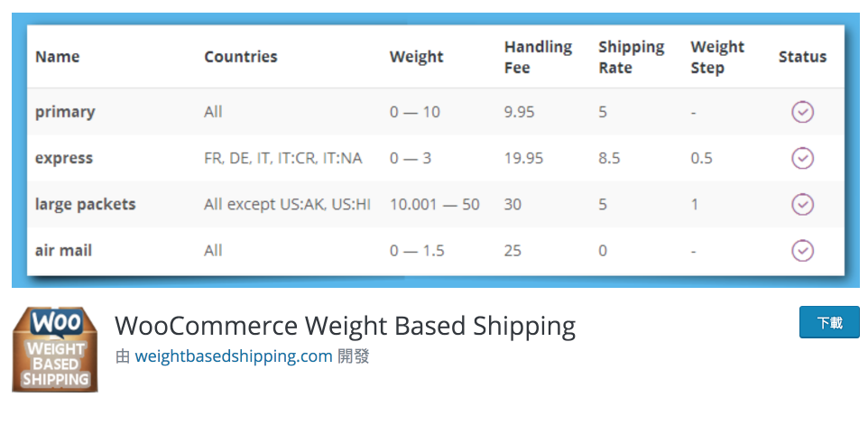Toggle status check icon for primary rule
Screen dimensions: 868x425
click(802, 112)
